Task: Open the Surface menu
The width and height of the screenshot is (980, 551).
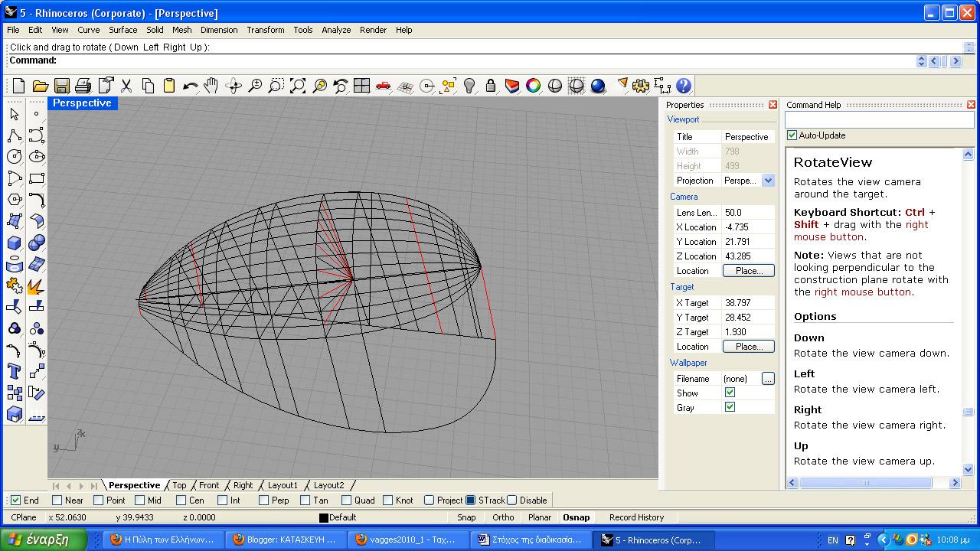Action: tap(122, 30)
